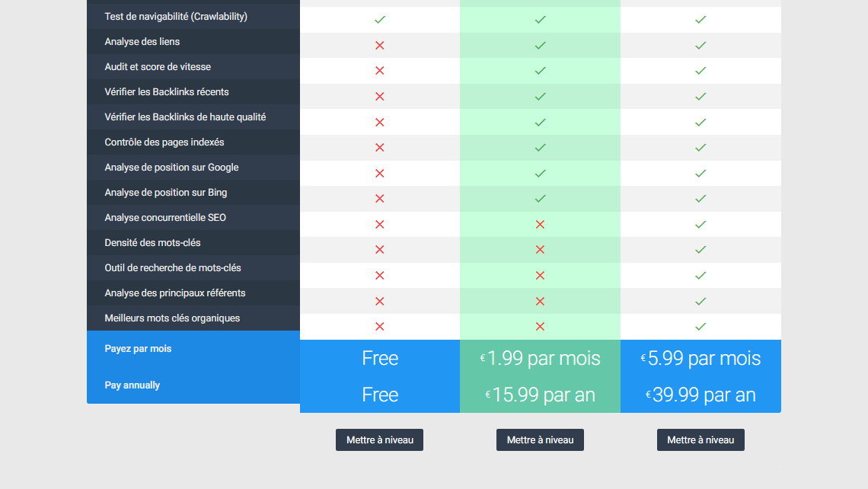Click the red cross for Outil de recherche de mots-clés in €1.99 column
This screenshot has height=489, width=868.
pos(540,275)
